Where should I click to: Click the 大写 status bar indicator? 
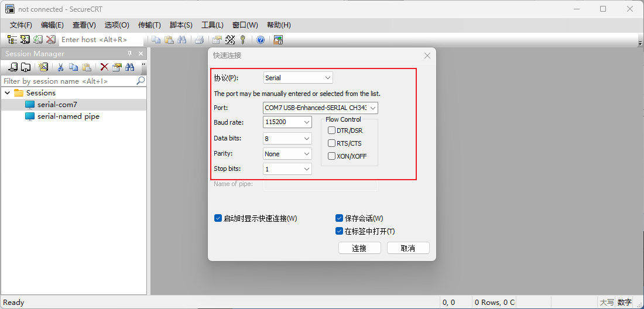[x=606, y=303]
